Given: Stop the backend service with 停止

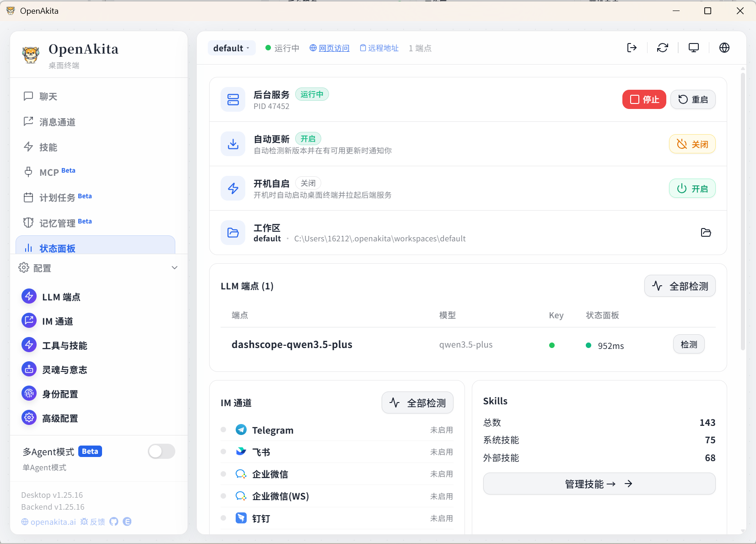Looking at the screenshot, I should (x=644, y=99).
